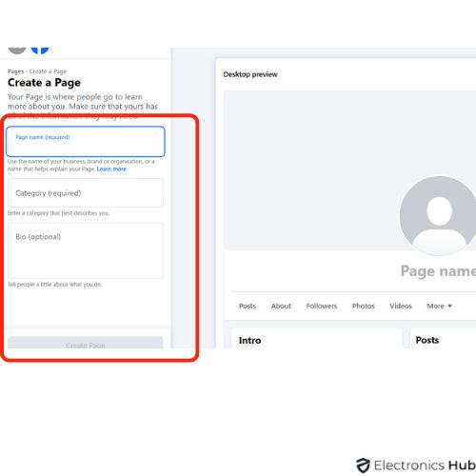Viewport: 476px width, 476px height.
Task: Click the Posts section heading in preview
Action: point(427,340)
